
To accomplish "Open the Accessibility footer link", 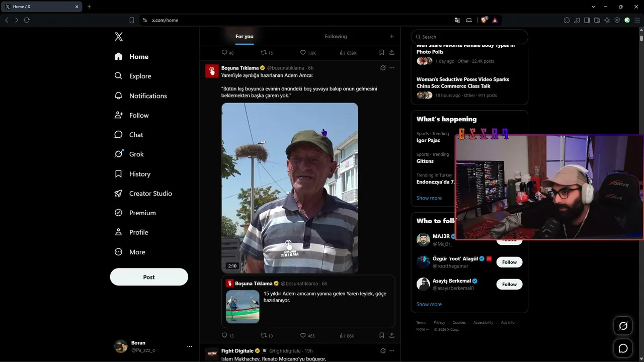I will pos(483,322).
